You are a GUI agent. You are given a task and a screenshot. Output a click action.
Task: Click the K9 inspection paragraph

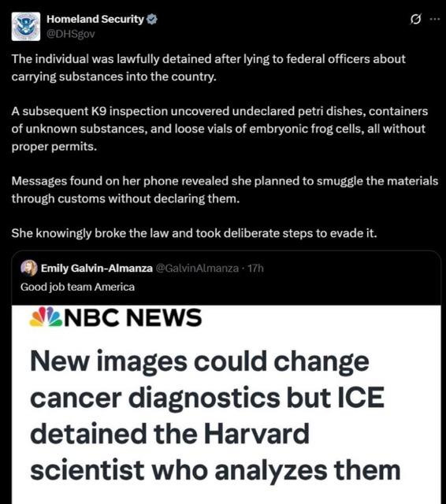(220, 128)
